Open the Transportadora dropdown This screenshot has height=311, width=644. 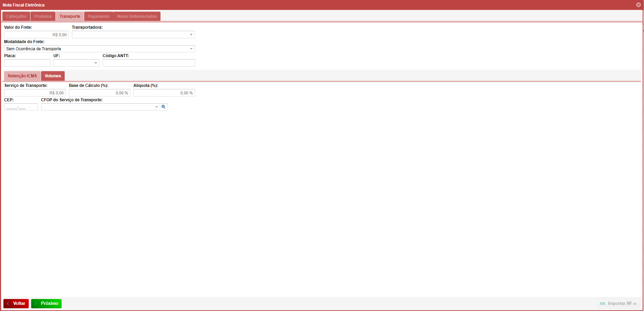[x=191, y=35]
